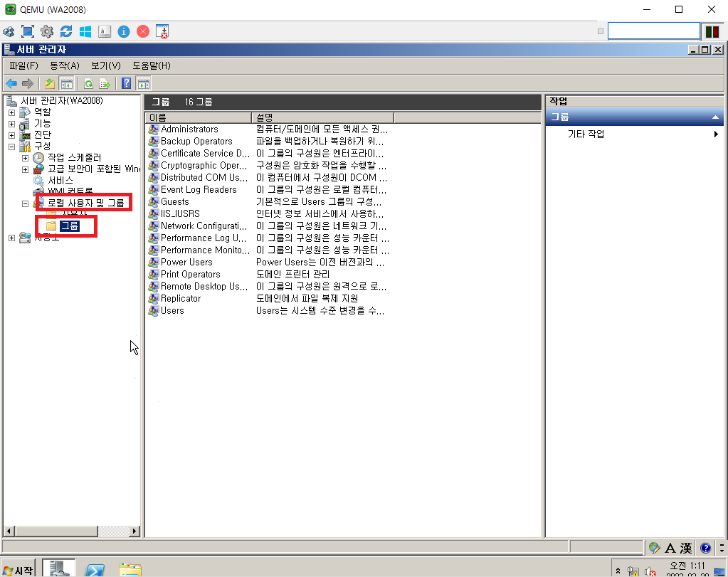Click the red disconnect X icon
The height and width of the screenshot is (577, 728).
pos(143,31)
